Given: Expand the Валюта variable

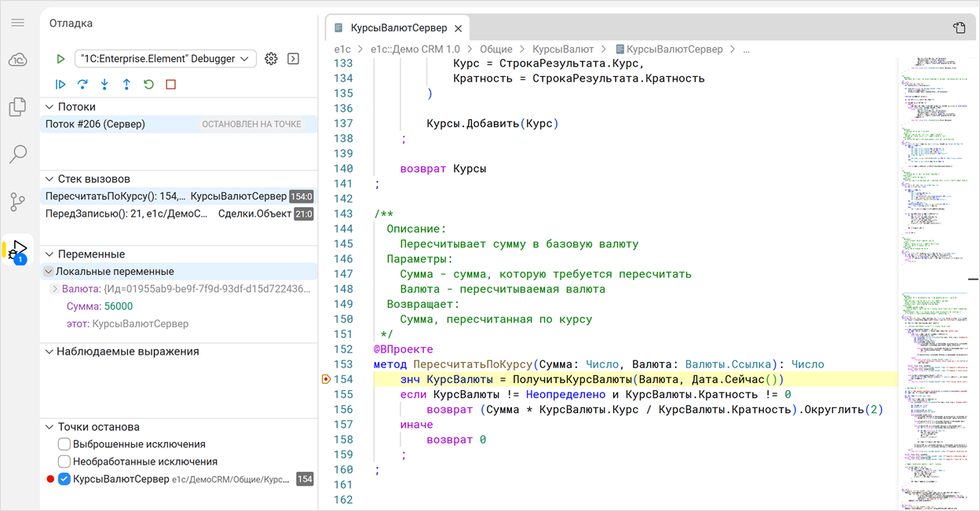Looking at the screenshot, I should pyautogui.click(x=54, y=289).
